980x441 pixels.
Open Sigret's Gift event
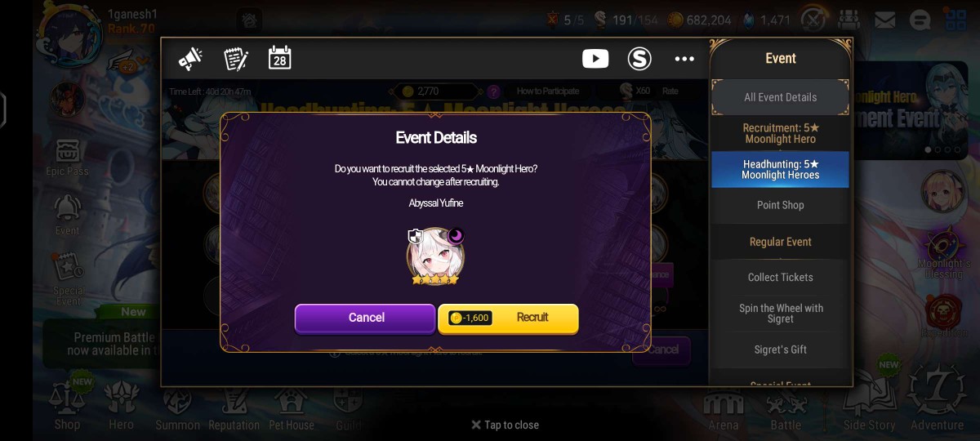click(780, 350)
